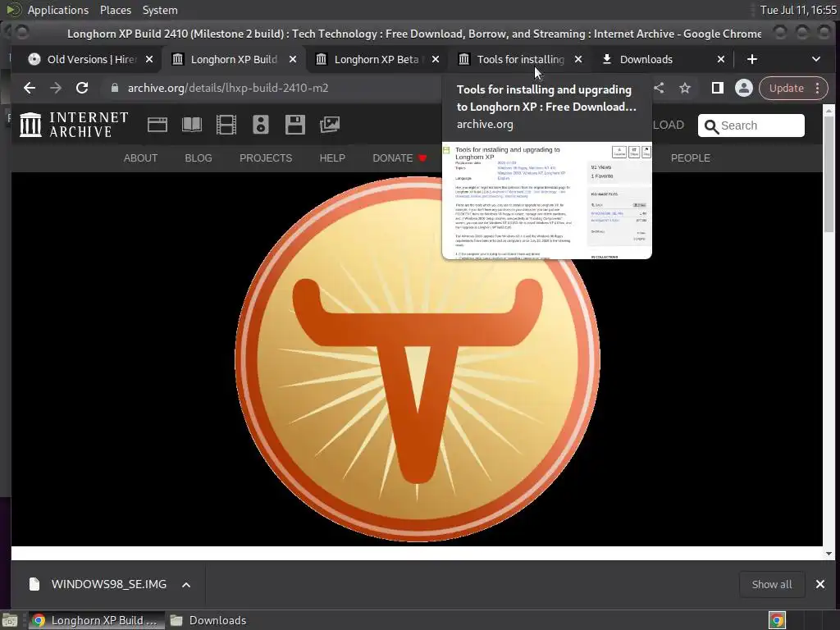The height and width of the screenshot is (630, 840).
Task: Open the Chrome side panel icon
Action: point(717,88)
